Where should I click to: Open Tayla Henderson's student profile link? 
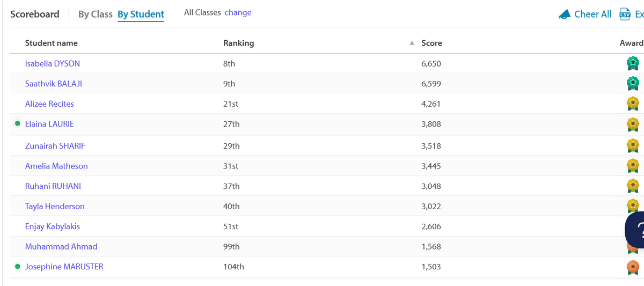[55, 207]
